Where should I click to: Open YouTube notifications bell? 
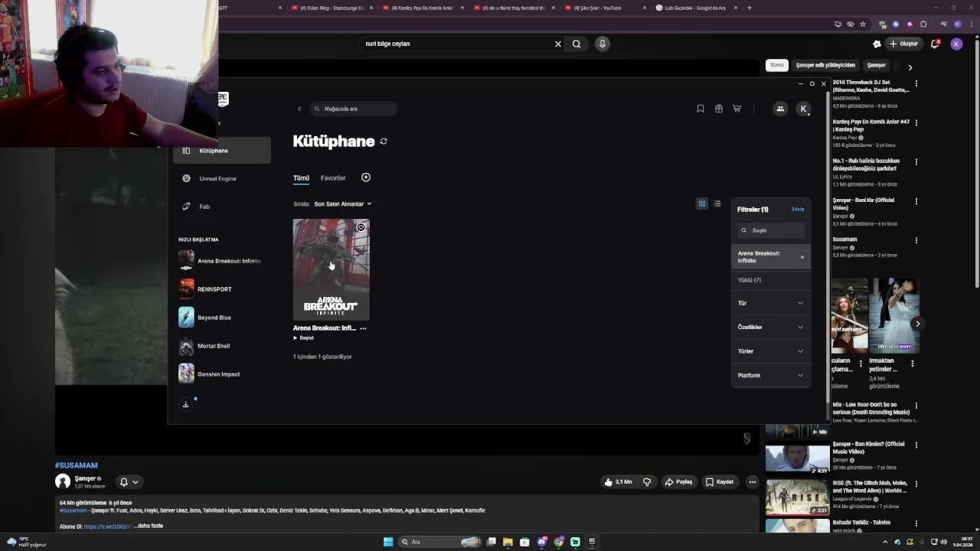(935, 44)
